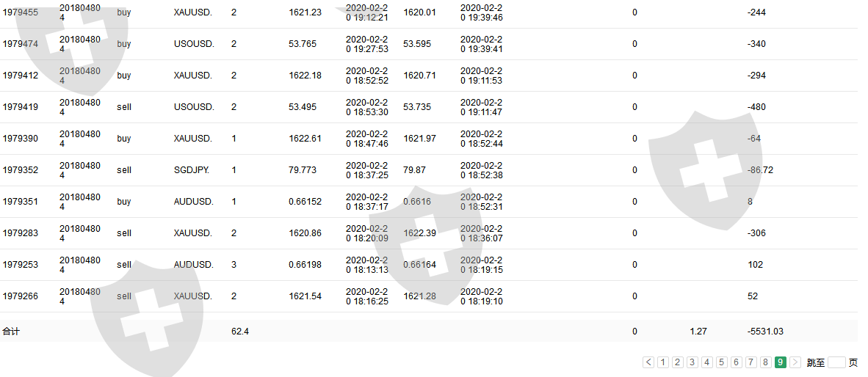Go to page 6

tap(737, 362)
